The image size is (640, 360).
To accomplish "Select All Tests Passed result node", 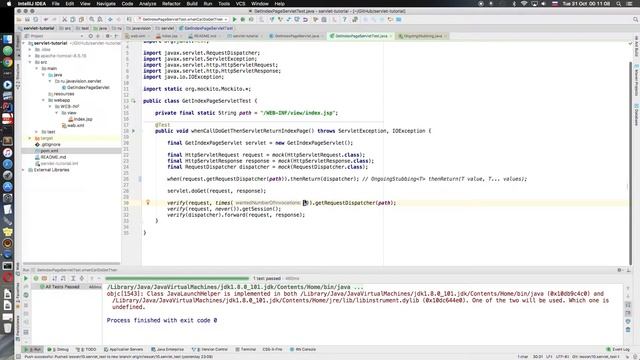I will pyautogui.click(x=62, y=287).
